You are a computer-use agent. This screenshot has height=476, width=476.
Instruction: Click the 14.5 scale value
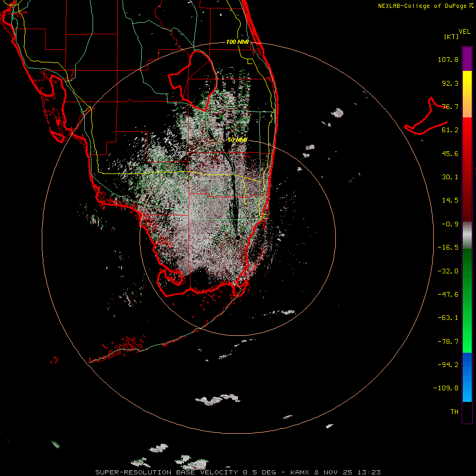(x=450, y=200)
